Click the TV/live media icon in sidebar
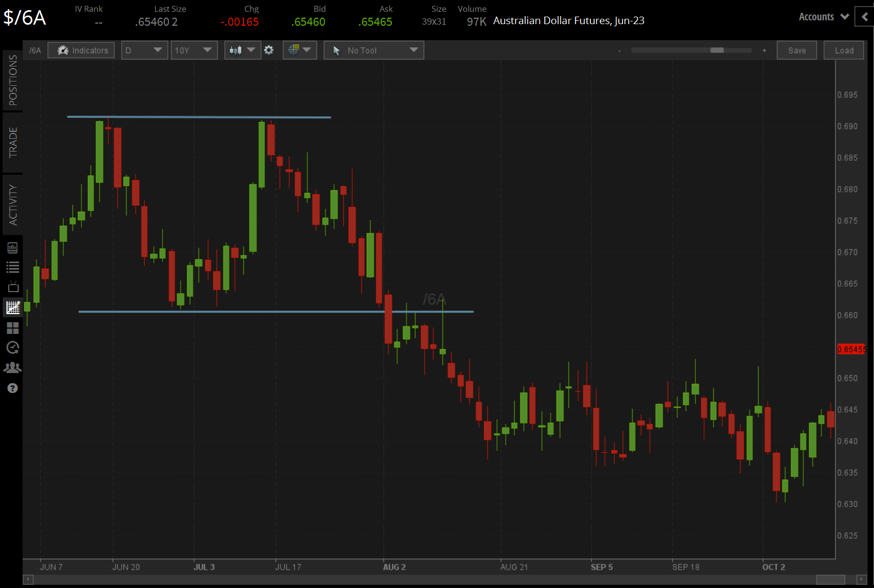 pos(12,287)
